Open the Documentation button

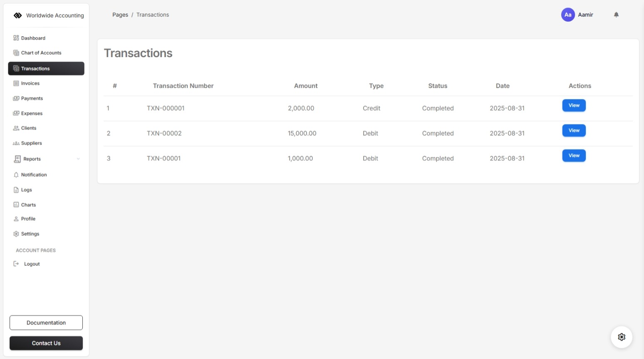tap(46, 323)
